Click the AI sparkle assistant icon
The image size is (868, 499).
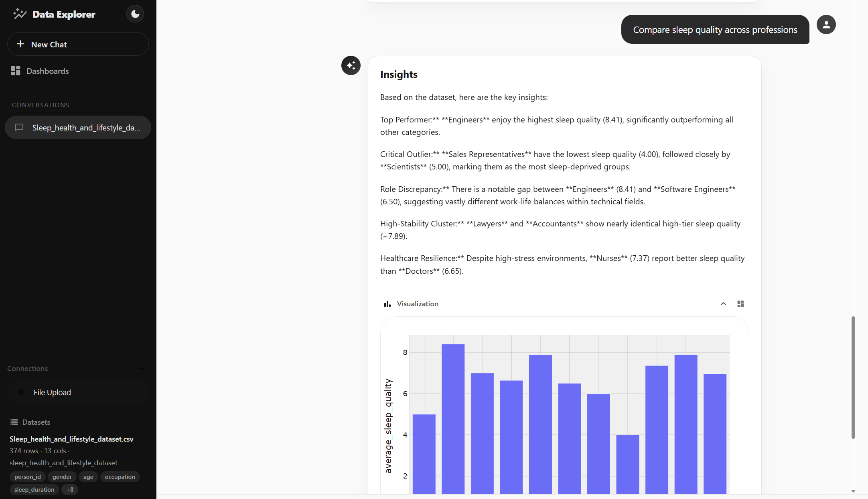[x=351, y=65]
